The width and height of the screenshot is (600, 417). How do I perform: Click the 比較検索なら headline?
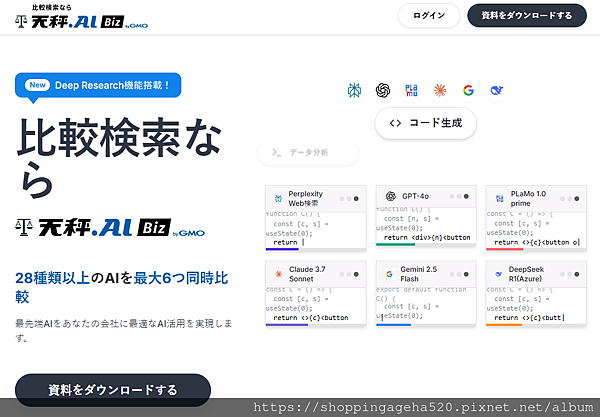tap(119, 157)
